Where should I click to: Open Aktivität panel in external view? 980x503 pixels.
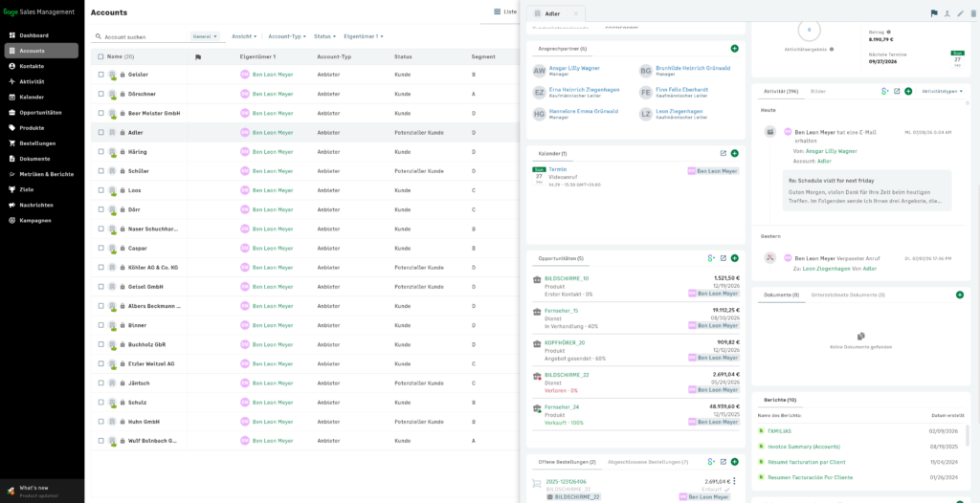click(x=897, y=91)
